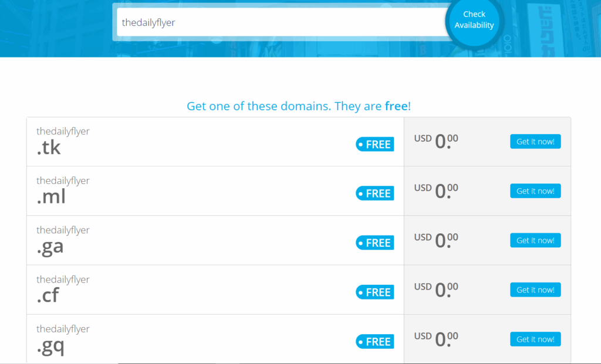Click the Check Availability round button
601x364 pixels.
[474, 20]
